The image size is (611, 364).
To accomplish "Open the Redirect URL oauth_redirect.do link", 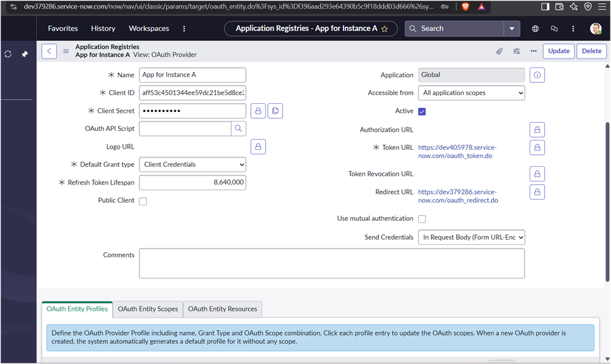I will 458,196.
